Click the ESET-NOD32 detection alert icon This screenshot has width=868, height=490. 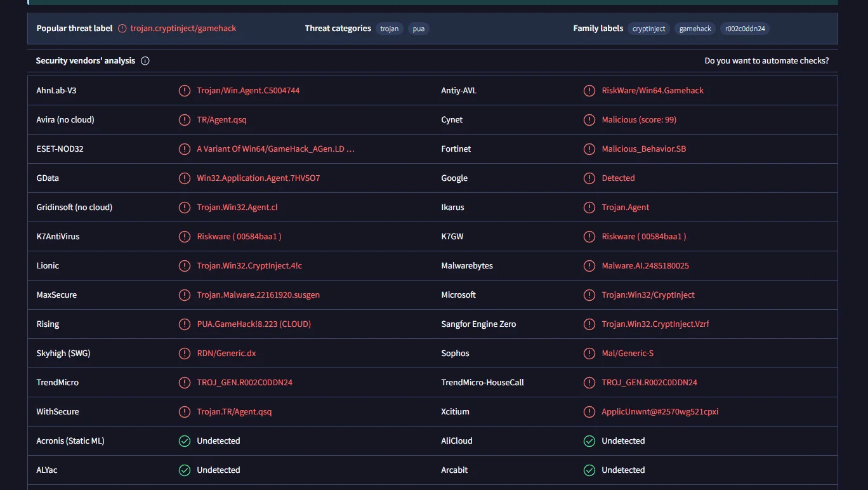point(185,149)
